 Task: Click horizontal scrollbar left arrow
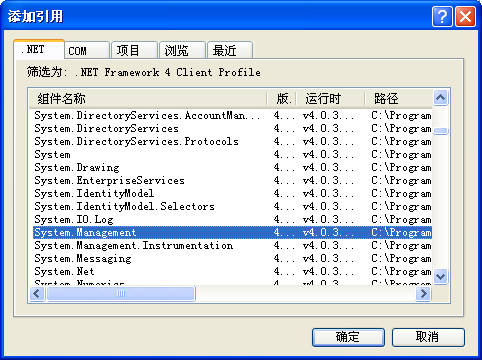coord(37,294)
